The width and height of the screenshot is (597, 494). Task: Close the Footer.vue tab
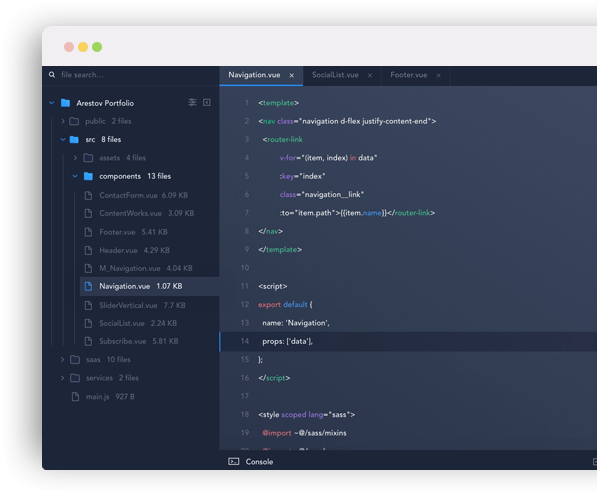439,75
